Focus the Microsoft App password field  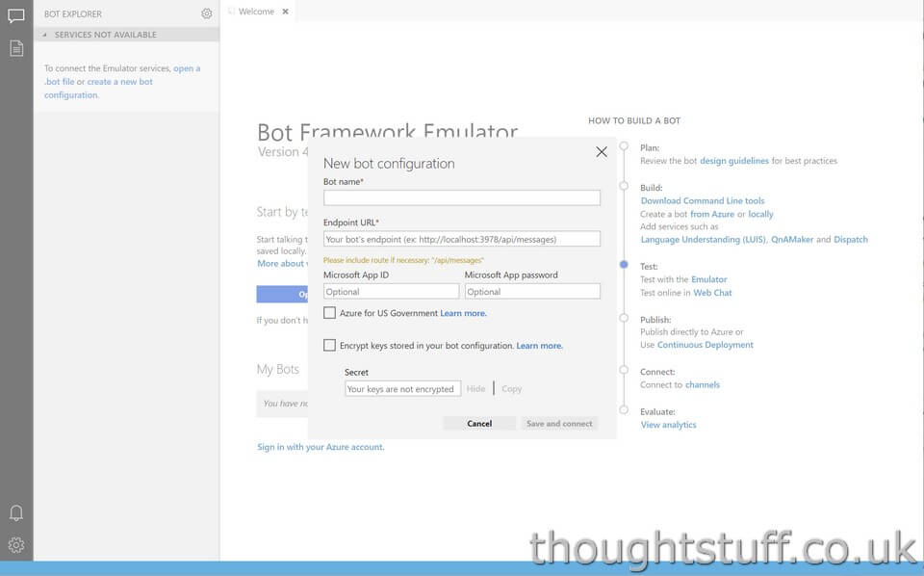[x=532, y=291]
